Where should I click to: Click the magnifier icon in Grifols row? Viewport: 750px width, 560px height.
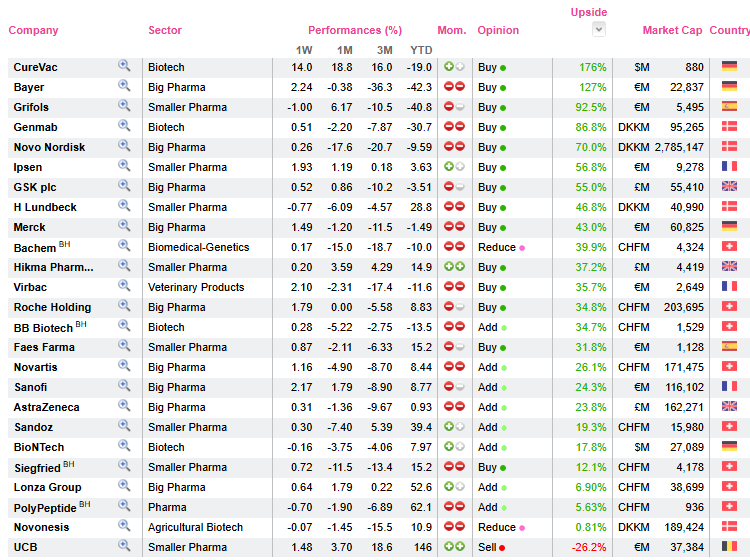pyautogui.click(x=124, y=106)
